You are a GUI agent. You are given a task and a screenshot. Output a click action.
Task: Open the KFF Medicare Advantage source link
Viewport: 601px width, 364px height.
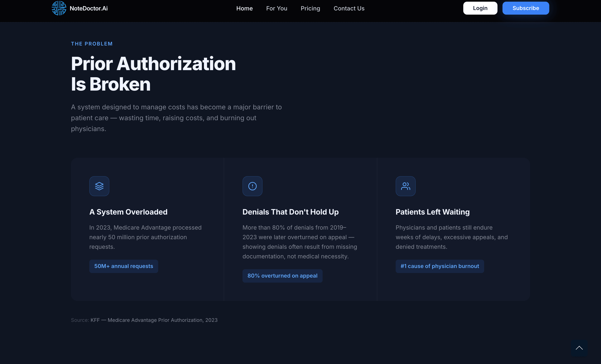point(154,320)
